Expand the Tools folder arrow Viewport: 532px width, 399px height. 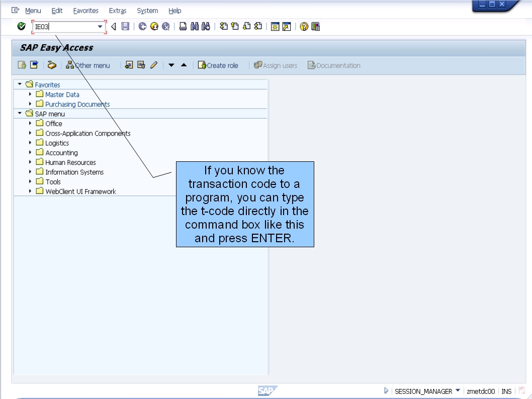[30, 181]
